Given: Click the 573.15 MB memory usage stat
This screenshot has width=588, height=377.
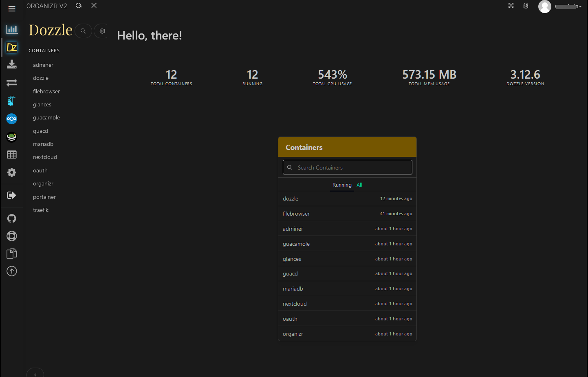Looking at the screenshot, I should (x=429, y=77).
